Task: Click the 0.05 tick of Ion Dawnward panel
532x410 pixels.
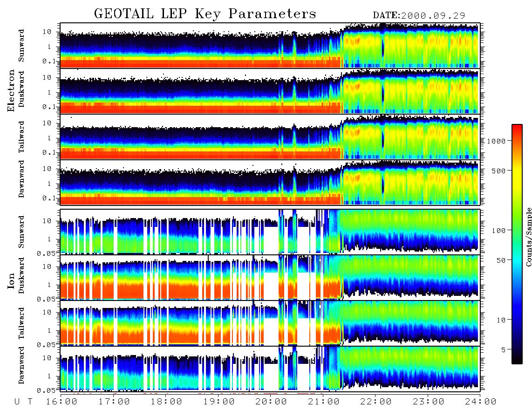Action: (x=47, y=390)
